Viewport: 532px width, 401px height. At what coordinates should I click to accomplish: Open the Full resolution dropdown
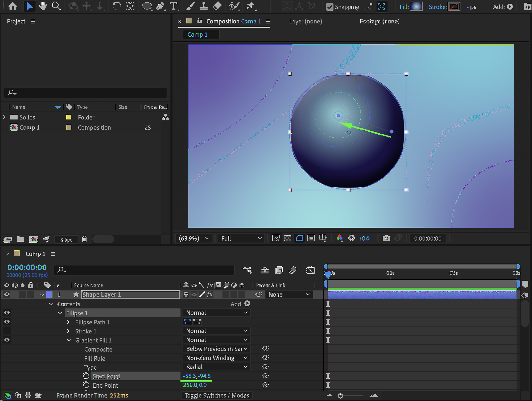point(241,238)
